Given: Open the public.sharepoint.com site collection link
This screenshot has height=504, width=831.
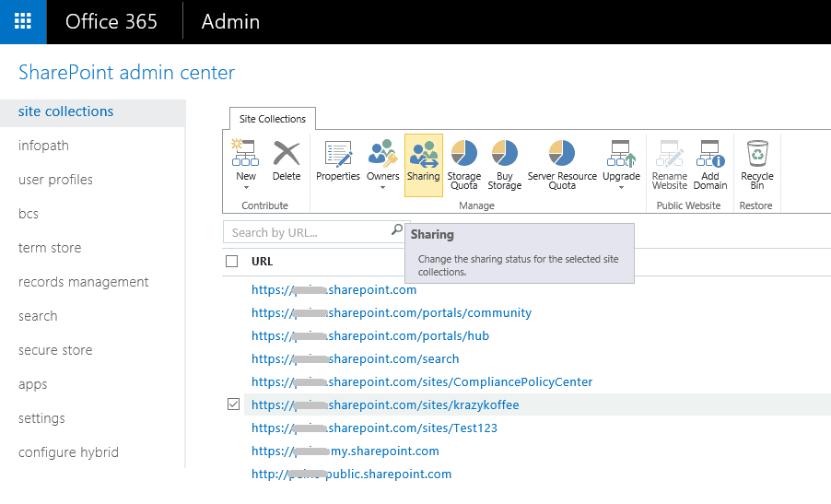Looking at the screenshot, I should pyautogui.click(x=351, y=475).
